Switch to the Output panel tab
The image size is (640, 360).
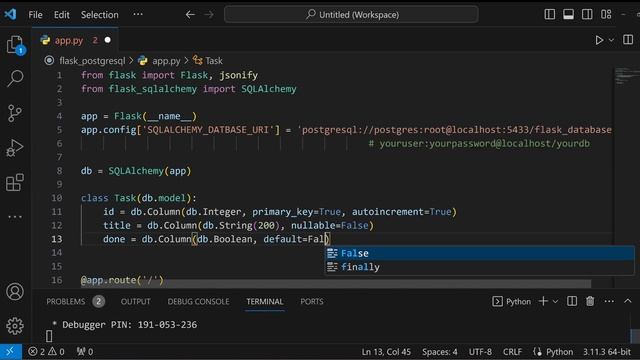136,302
